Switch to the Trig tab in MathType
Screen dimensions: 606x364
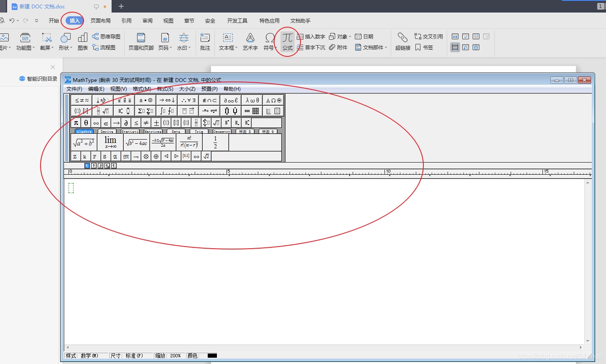199,131
